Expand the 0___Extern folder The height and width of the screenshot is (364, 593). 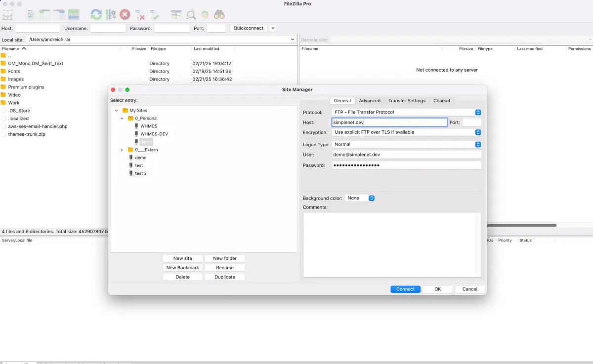pyautogui.click(x=122, y=149)
